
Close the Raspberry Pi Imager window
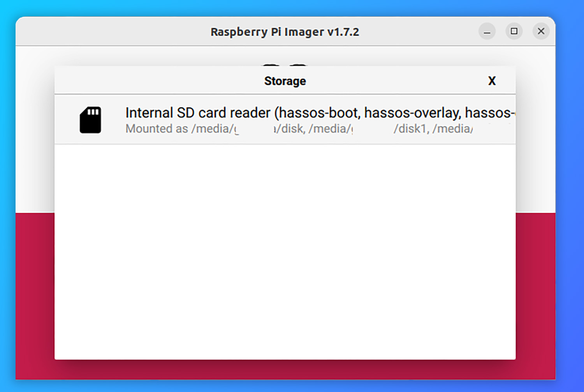[541, 31]
